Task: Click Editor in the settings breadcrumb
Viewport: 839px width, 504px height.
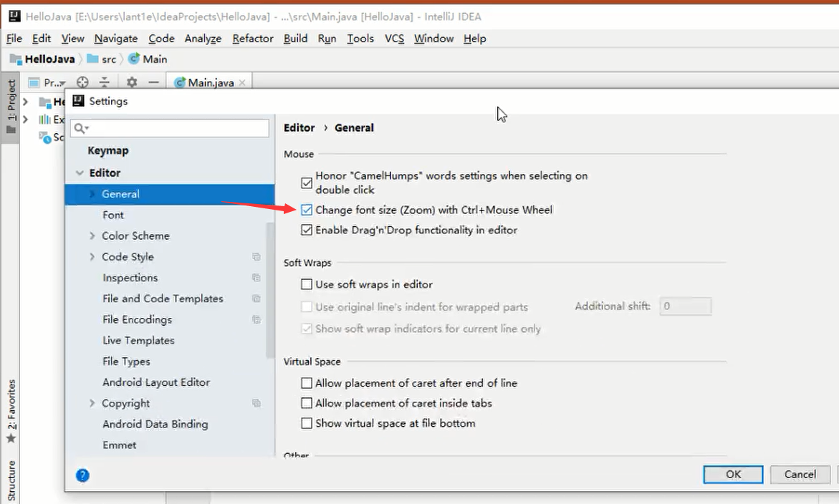Action: coord(299,127)
